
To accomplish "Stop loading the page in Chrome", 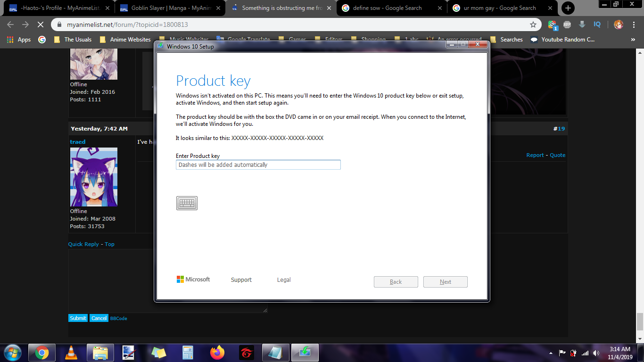I will click(40, 25).
